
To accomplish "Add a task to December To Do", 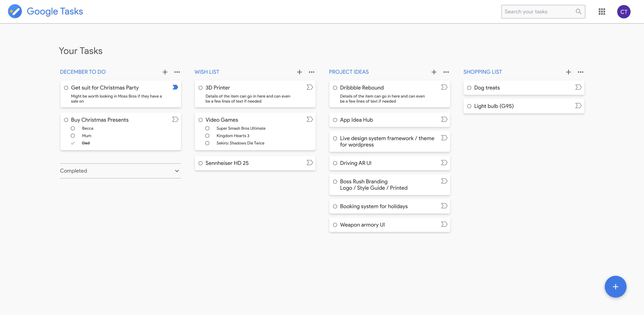I will 165,72.
